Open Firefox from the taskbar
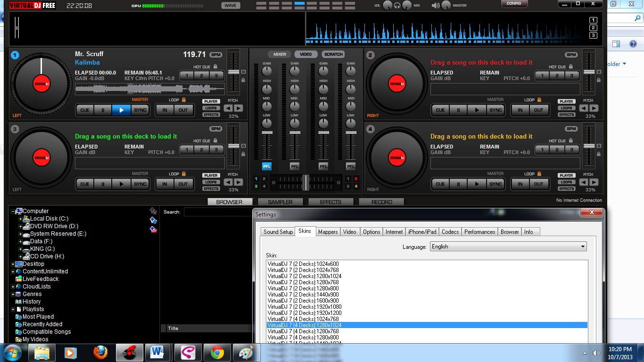Image resolution: width=644 pixels, height=362 pixels. [100, 353]
